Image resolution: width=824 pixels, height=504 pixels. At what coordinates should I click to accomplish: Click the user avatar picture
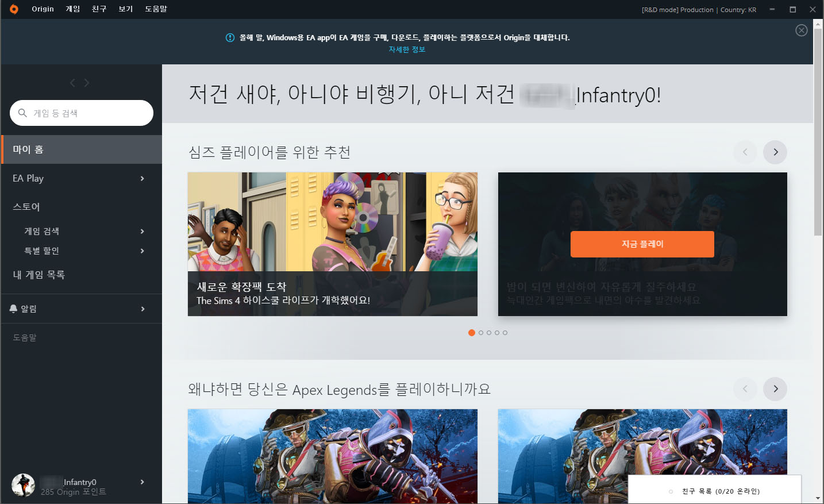[24, 485]
